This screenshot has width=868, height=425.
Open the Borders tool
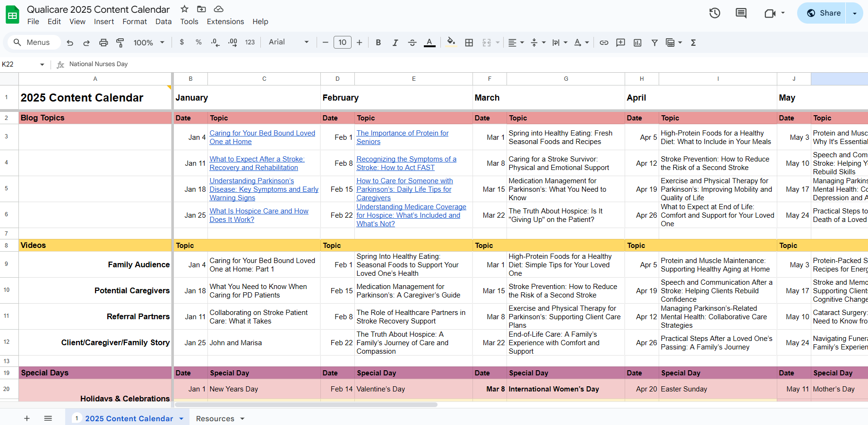point(469,42)
